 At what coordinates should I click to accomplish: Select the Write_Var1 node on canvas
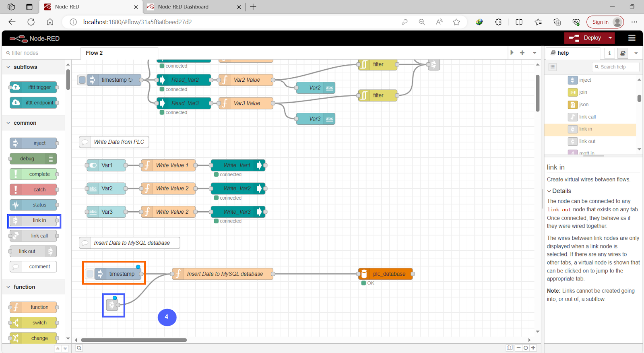click(x=238, y=165)
